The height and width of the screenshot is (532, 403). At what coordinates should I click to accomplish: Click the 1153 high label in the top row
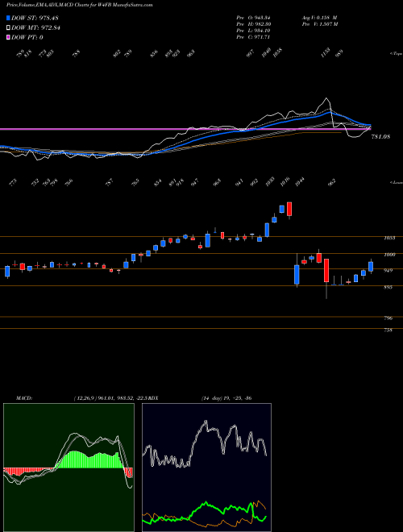click(326, 53)
